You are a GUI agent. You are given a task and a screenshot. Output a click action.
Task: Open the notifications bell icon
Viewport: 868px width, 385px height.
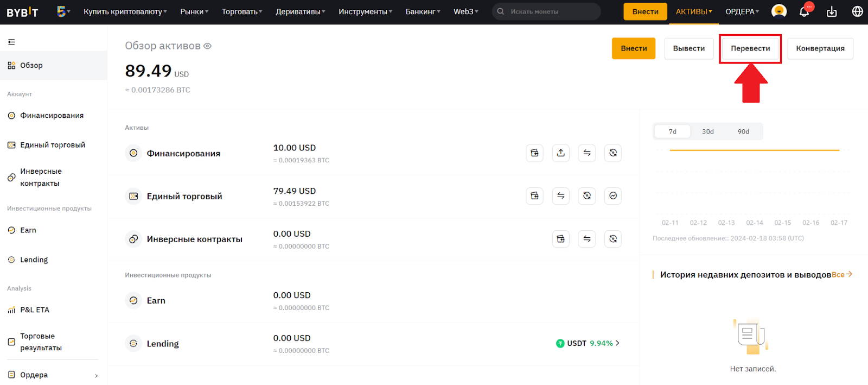(x=804, y=11)
